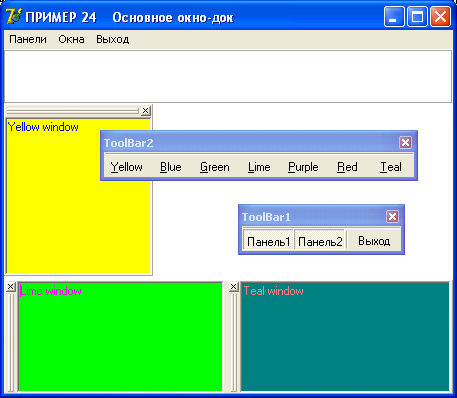This screenshot has width=457, height=398.
Task: Click Yellow button in ToolBar2
Action: tap(127, 167)
